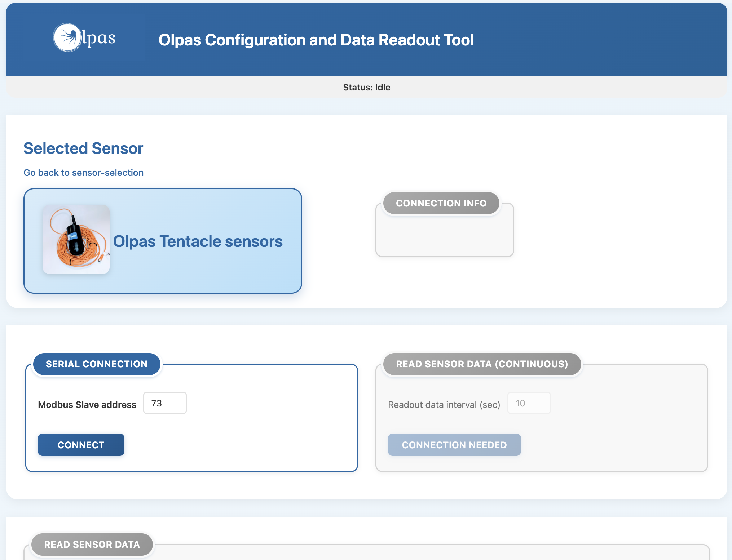Click the Olpas Tentacle sensors title text

[x=198, y=241]
